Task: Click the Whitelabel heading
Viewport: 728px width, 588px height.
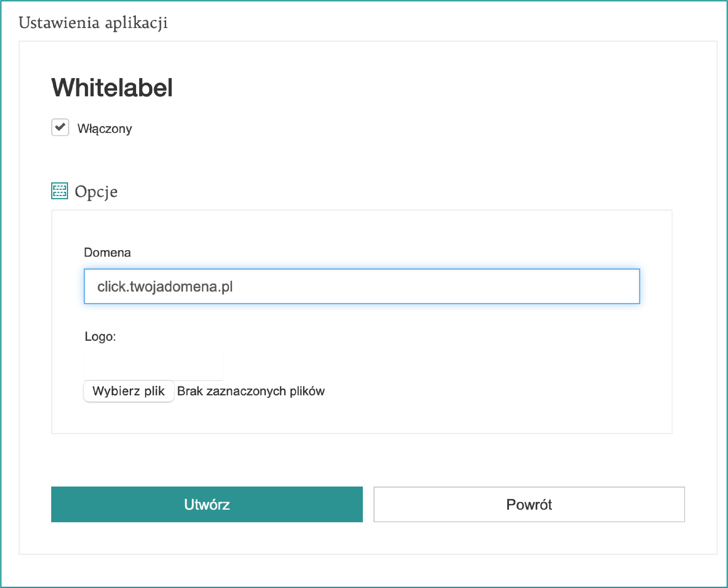Action: 112,88
